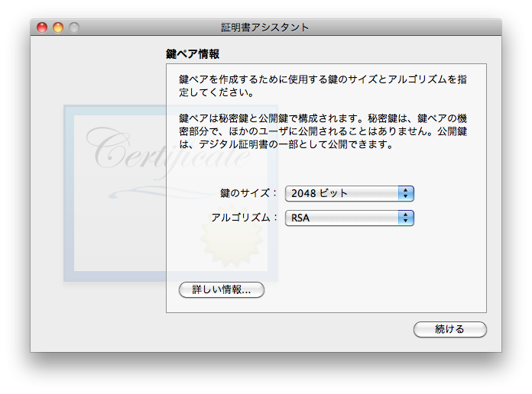Viewport: 532px width, 394px height.
Task: Click the 証明書アシスタント window title text
Action: point(265,27)
